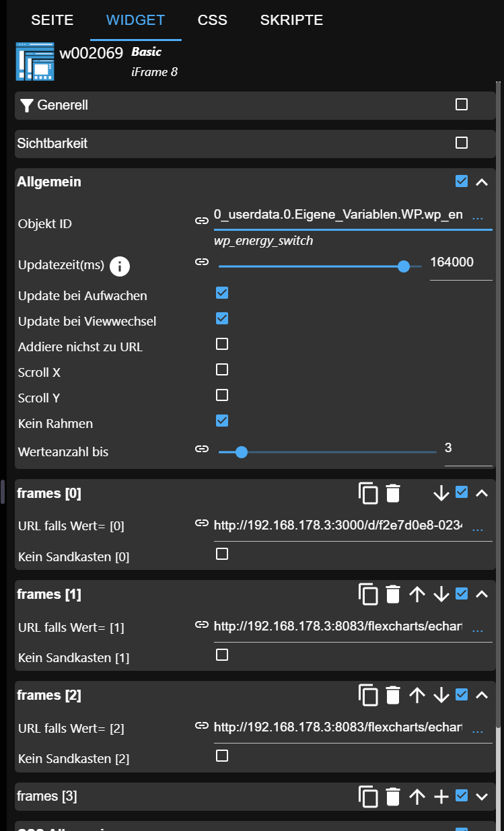Screen dimensions: 504x831
Task: Open the Updatezeit info tooltip icon
Action: (x=119, y=266)
